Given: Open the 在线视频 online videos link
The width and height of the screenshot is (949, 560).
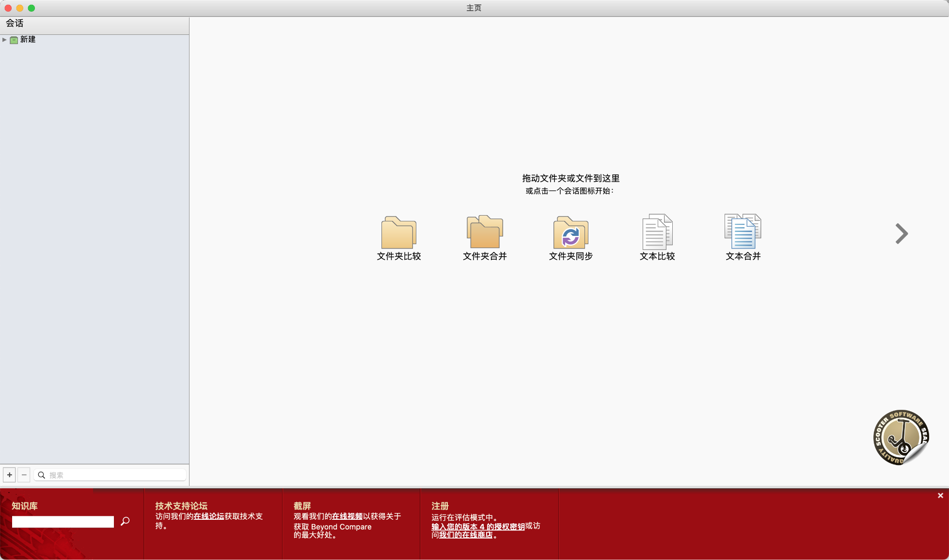Looking at the screenshot, I should [347, 516].
